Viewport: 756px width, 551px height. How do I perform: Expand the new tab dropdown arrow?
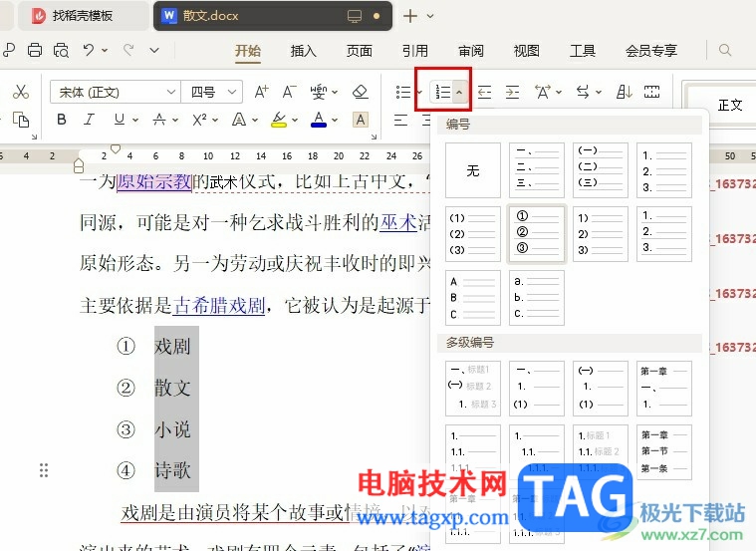pos(430,16)
